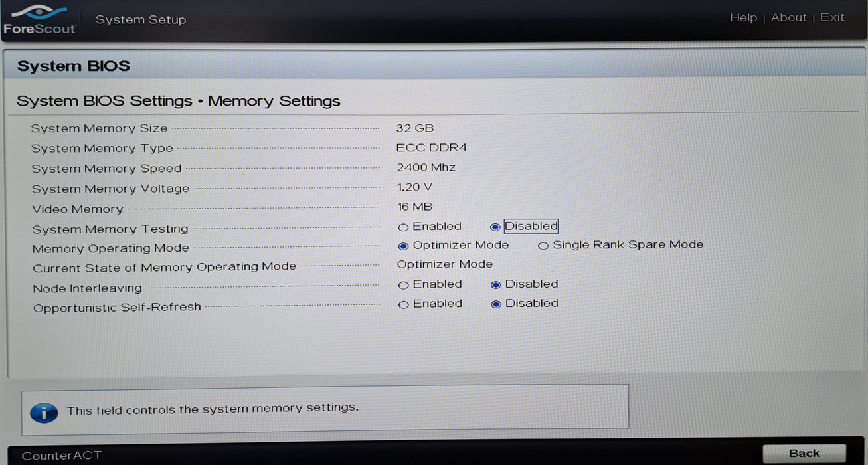The height and width of the screenshot is (465, 868).
Task: Click the CounterACT label in footer
Action: coord(62,456)
